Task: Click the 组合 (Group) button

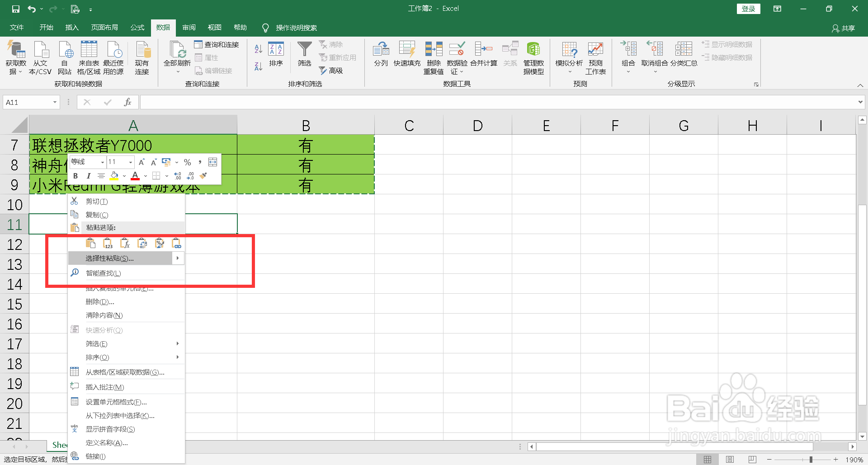Action: (628, 58)
